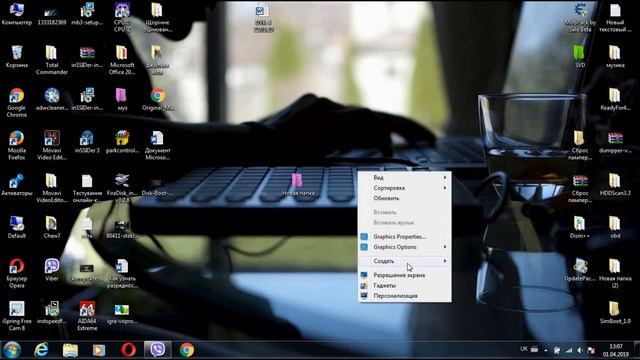
Task: Open Windows Explorer from the taskbar
Action: click(70, 350)
